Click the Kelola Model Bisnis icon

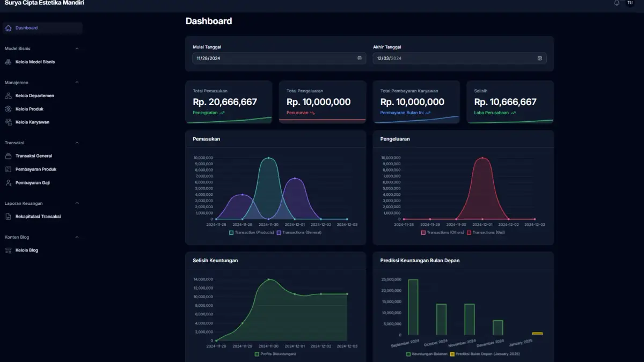click(8, 62)
